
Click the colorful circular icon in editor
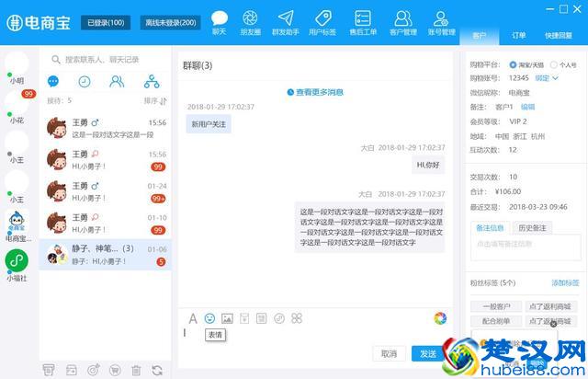440,318
